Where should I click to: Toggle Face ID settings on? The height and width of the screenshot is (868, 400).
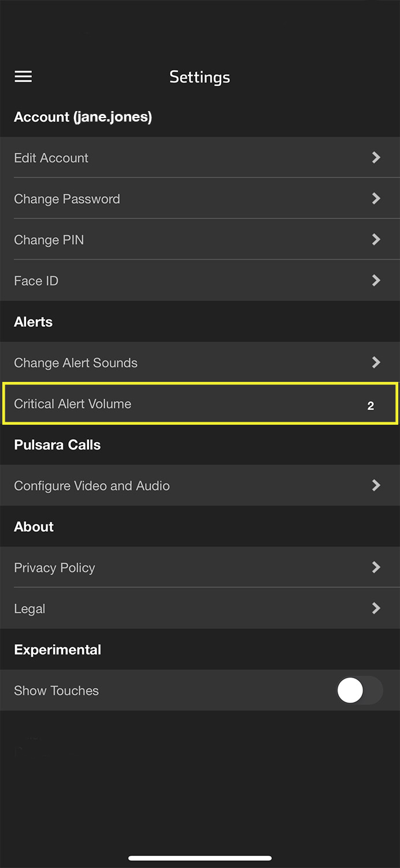click(200, 281)
